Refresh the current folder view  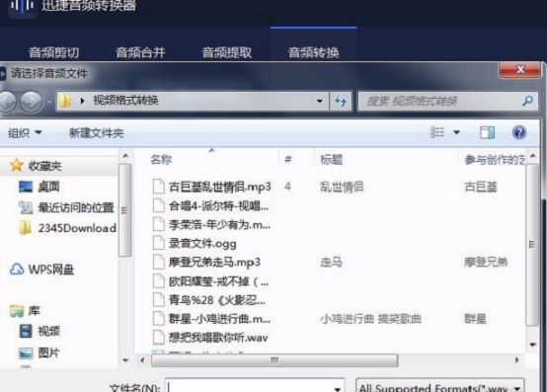click(340, 101)
